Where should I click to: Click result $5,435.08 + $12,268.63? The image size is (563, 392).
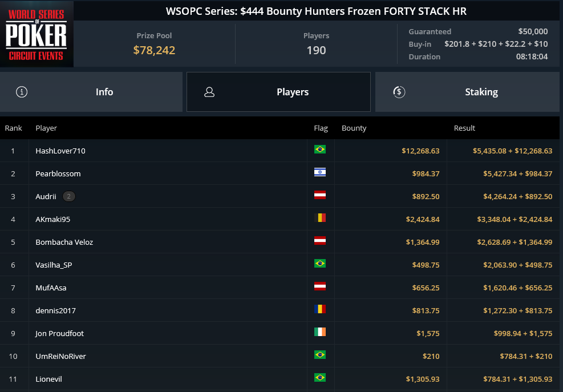click(512, 151)
